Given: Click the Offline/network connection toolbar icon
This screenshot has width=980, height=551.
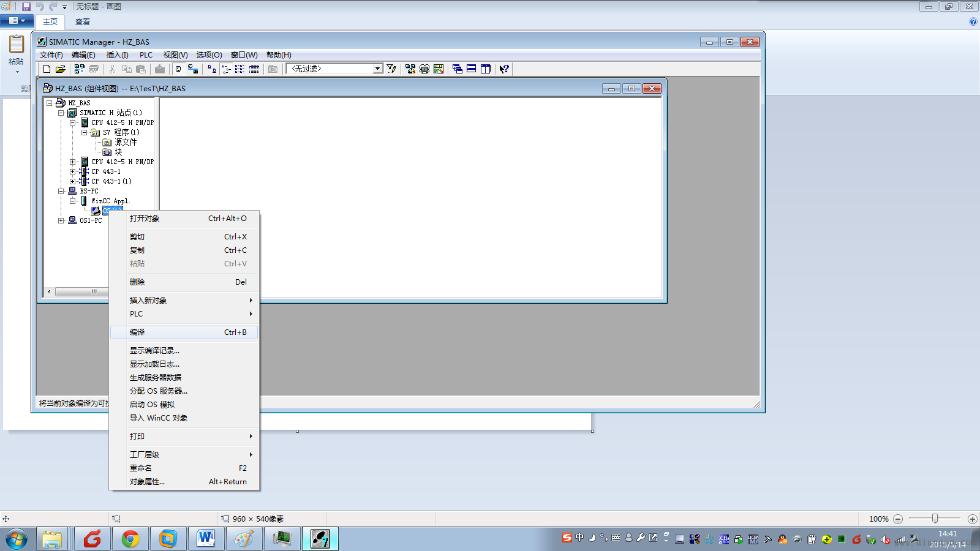Looking at the screenshot, I should (x=193, y=69).
